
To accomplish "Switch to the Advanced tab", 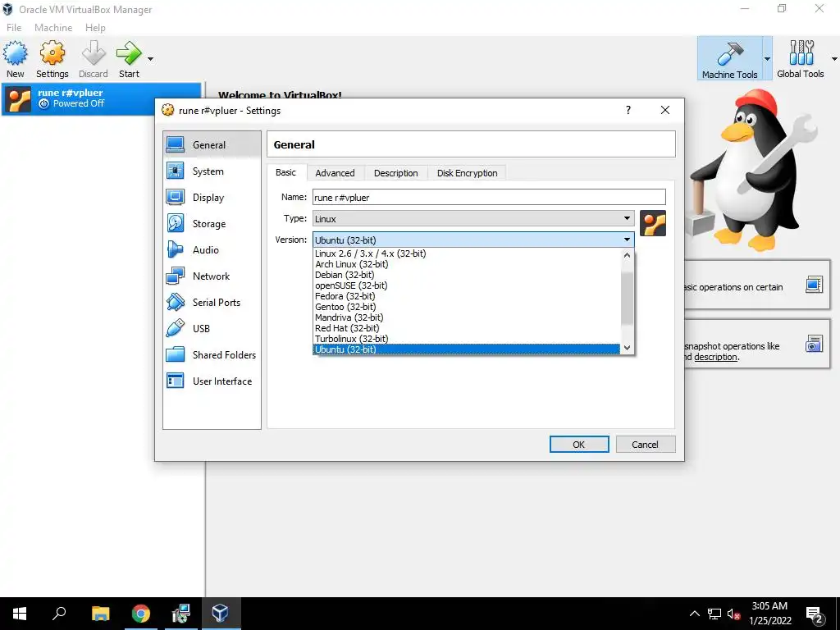I will coord(335,173).
